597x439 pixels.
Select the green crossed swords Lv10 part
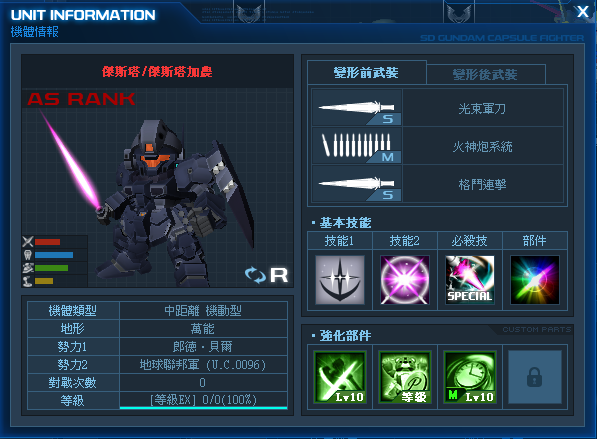[x=340, y=377]
